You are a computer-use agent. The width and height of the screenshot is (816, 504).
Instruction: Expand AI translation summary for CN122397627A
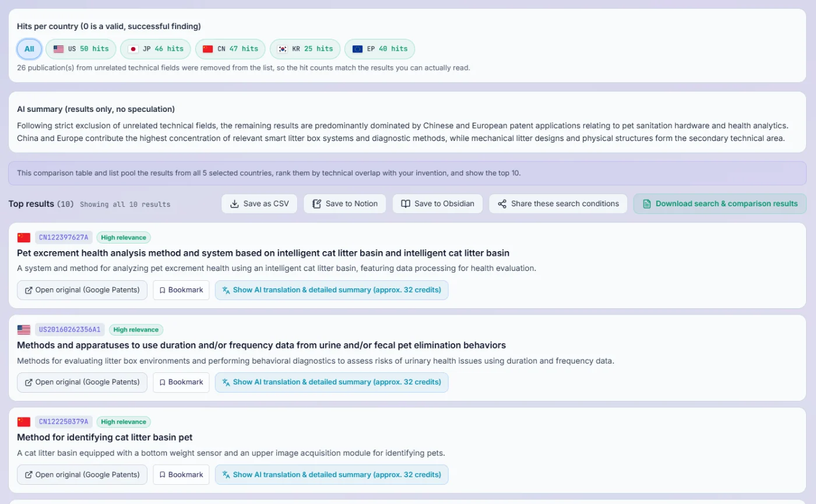(x=332, y=290)
